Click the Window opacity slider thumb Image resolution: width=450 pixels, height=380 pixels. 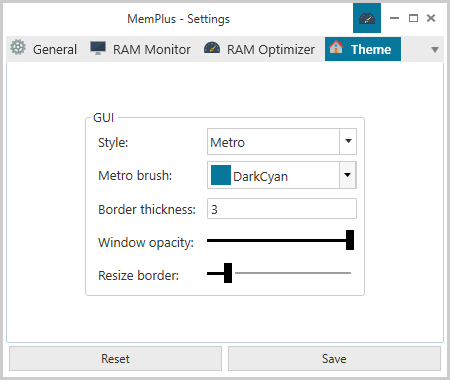pyautogui.click(x=350, y=240)
